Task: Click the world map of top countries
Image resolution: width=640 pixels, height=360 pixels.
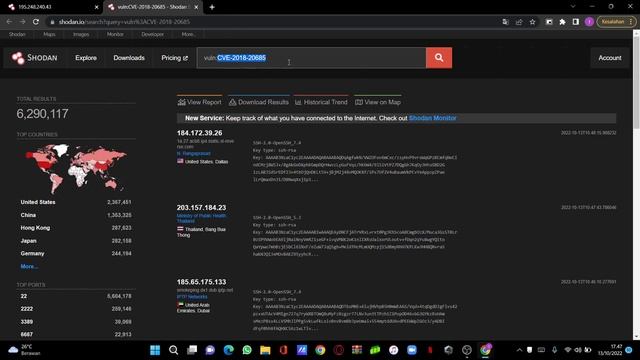Action: (x=76, y=168)
